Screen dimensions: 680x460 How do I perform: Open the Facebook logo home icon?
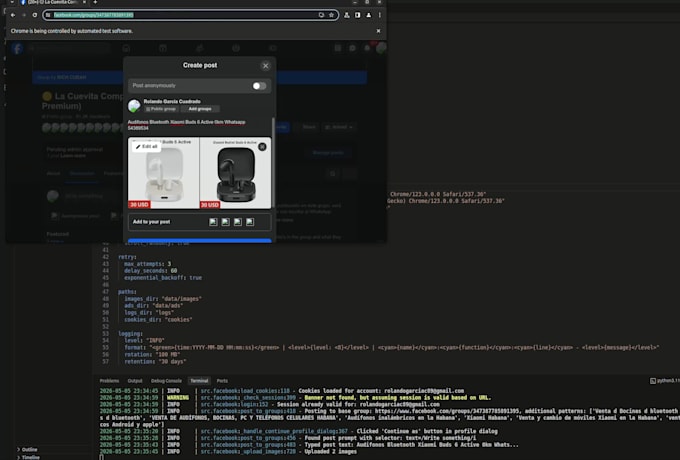(17, 48)
